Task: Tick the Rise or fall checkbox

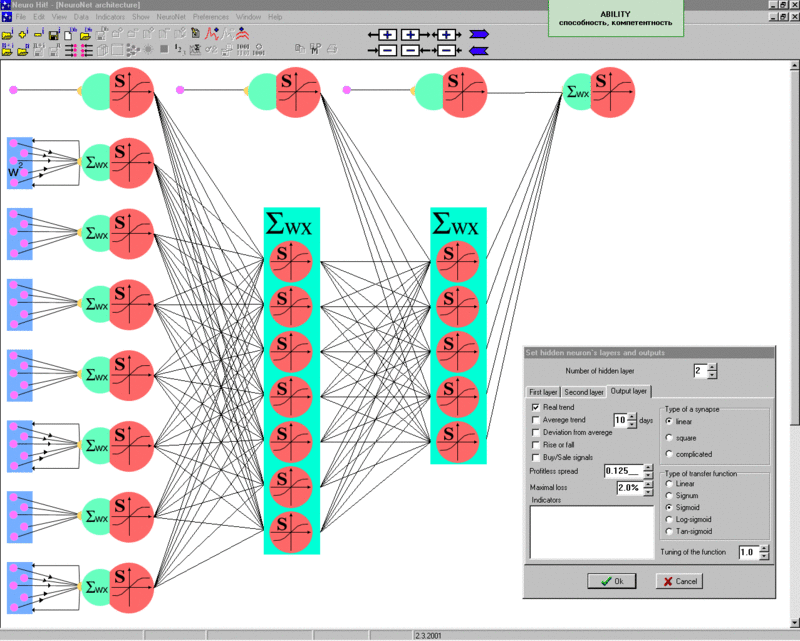Action: click(x=536, y=445)
